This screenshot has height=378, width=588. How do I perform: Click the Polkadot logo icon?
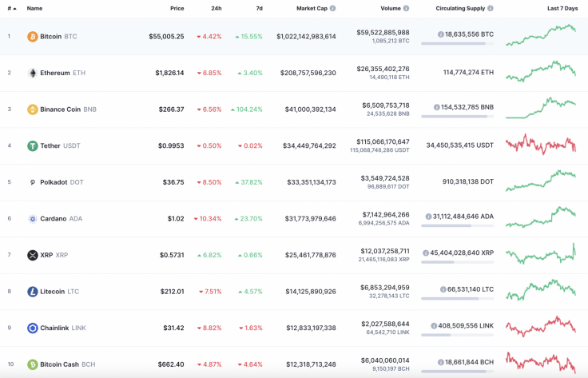(33, 182)
